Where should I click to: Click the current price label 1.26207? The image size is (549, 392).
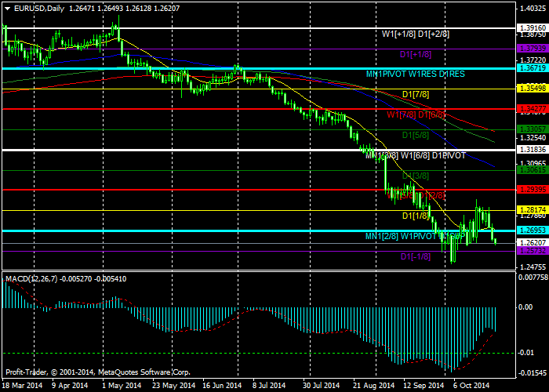533,243
